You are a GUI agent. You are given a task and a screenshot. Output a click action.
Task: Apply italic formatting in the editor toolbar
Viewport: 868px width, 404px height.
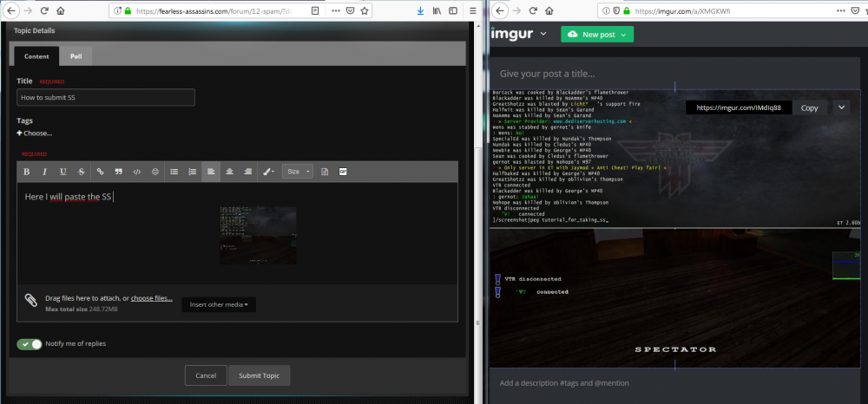[45, 172]
